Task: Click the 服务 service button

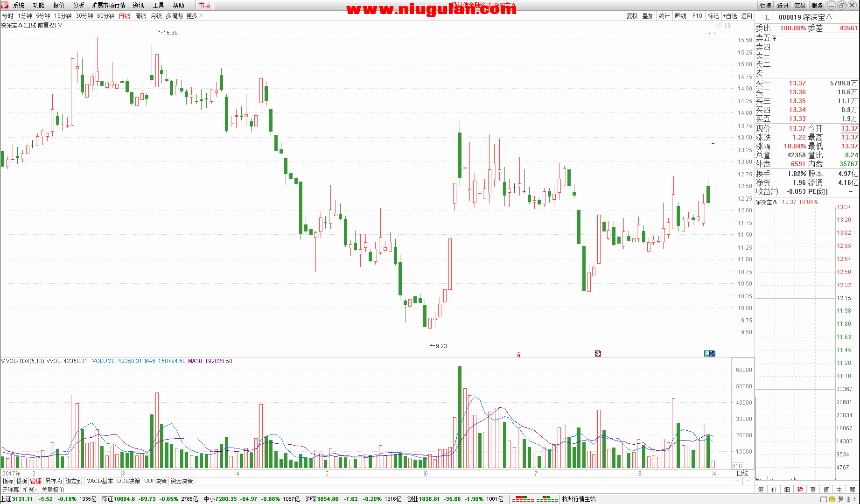Action: [817, 5]
